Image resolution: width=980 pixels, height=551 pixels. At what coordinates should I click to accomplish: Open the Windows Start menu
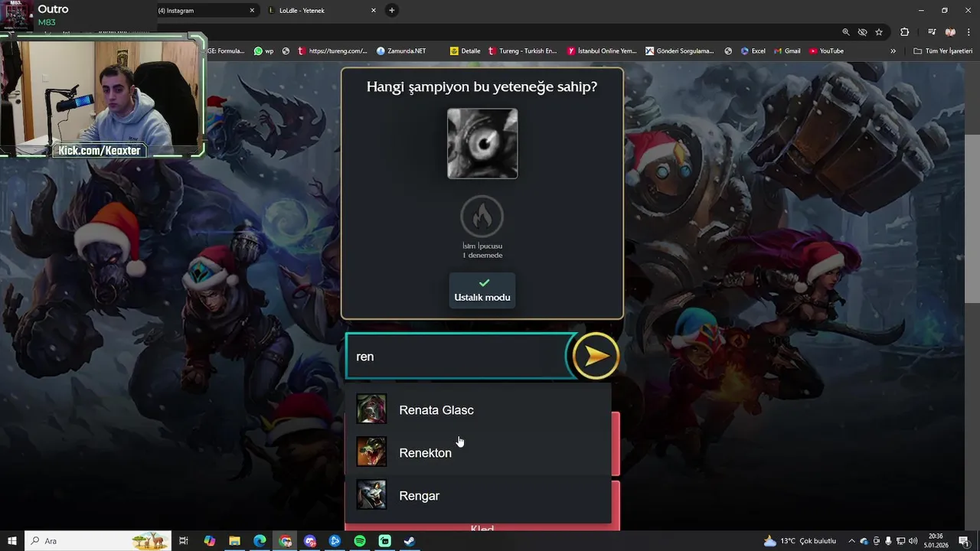[x=12, y=541]
